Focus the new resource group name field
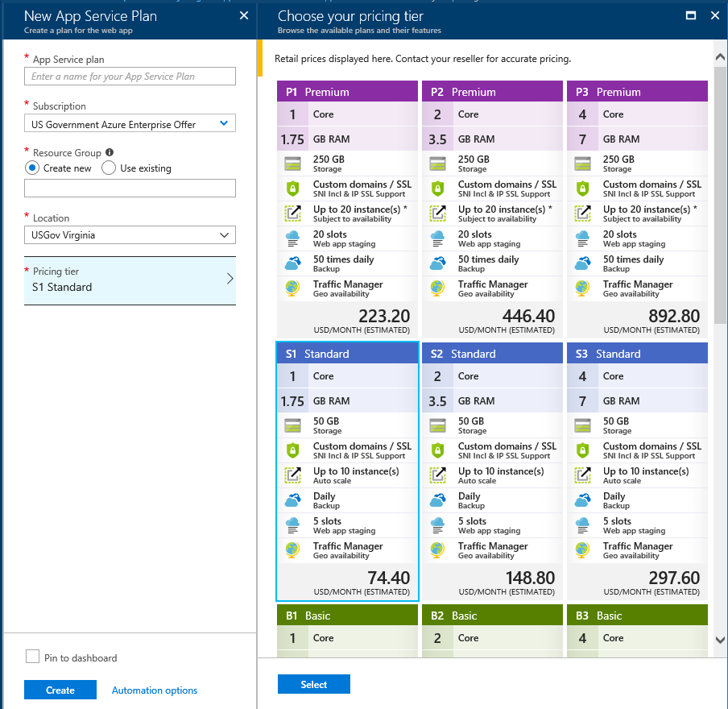 tap(130, 189)
